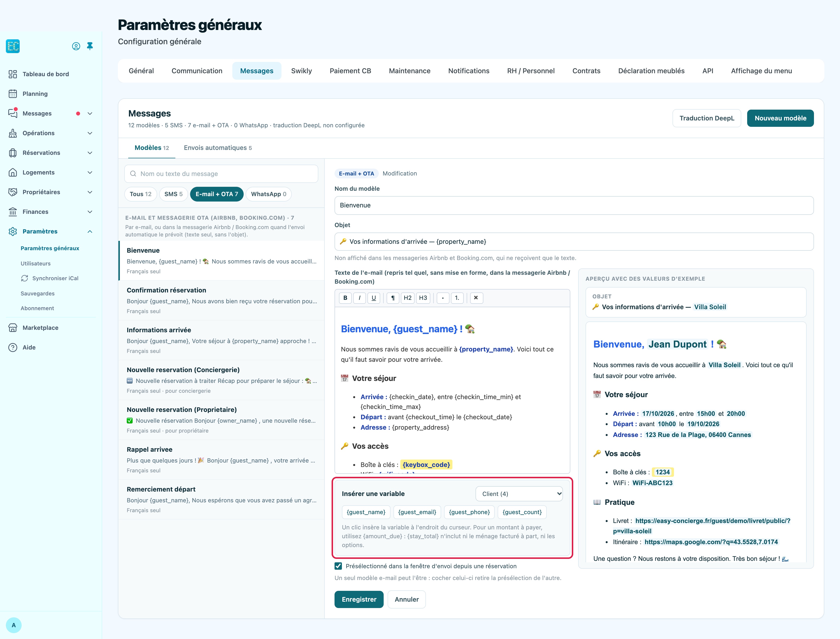Switch to the Notifications tab
The height and width of the screenshot is (639, 840).
tap(469, 71)
